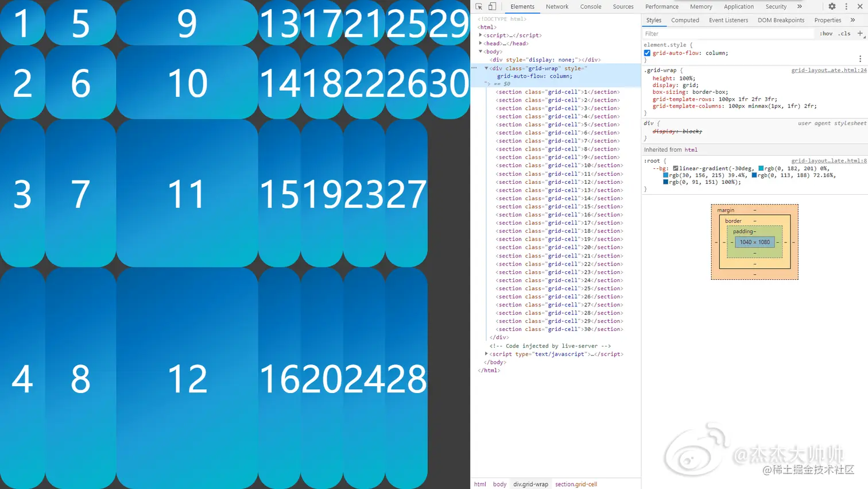Switch to the Network tab

click(x=557, y=6)
